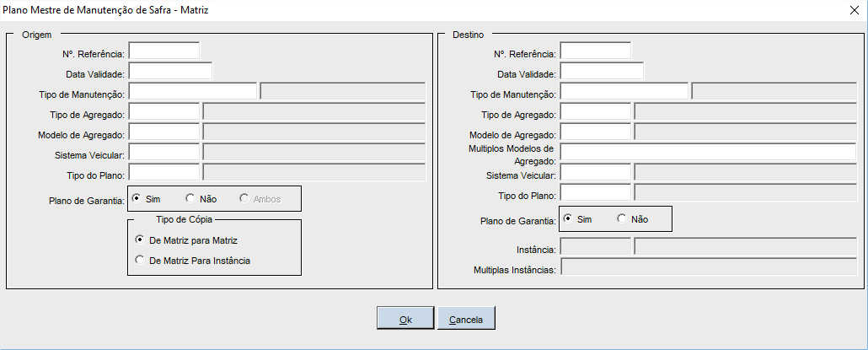Choose De Matriz Para Instância copy type
The height and width of the screenshot is (350, 868).
click(x=140, y=261)
